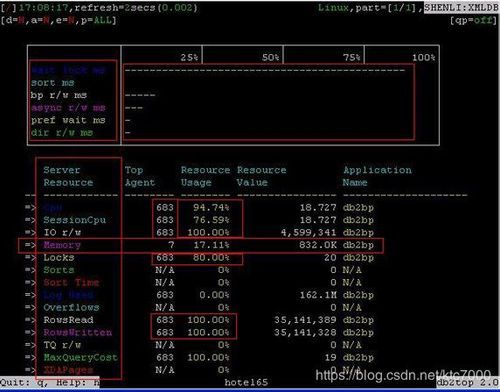Select the IO r/w resource row label
The height and width of the screenshot is (392, 500).
coord(62,232)
